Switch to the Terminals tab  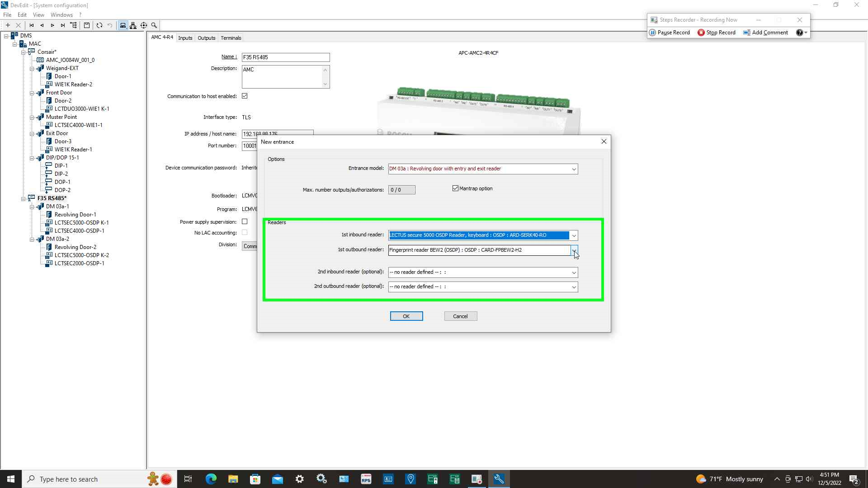pyautogui.click(x=231, y=38)
